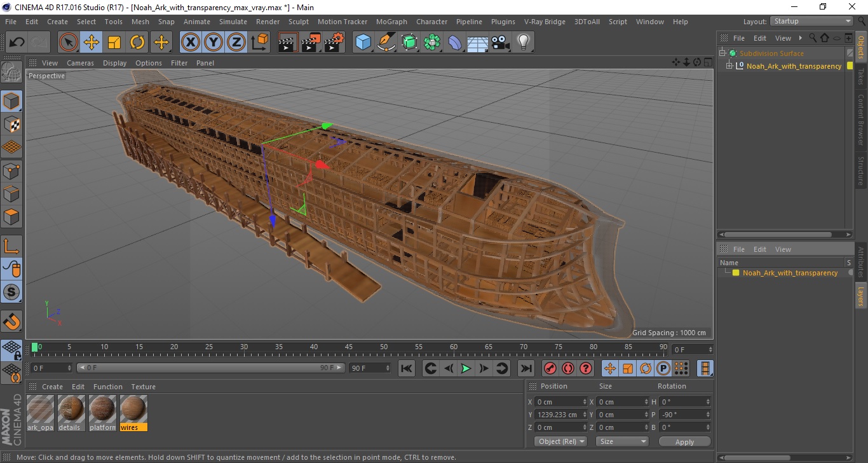Open the viewport Display menu
868x463 pixels.
(x=115, y=63)
